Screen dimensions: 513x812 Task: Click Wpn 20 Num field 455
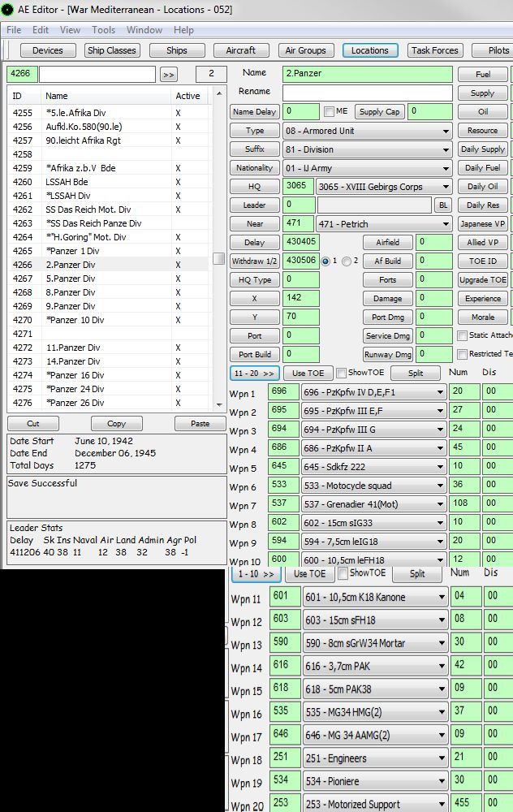coord(465,803)
